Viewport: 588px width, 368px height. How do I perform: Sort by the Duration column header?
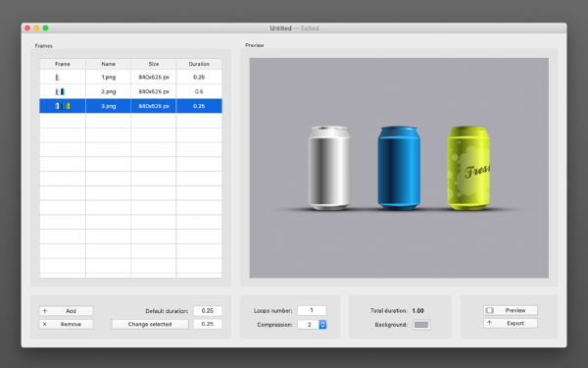199,64
